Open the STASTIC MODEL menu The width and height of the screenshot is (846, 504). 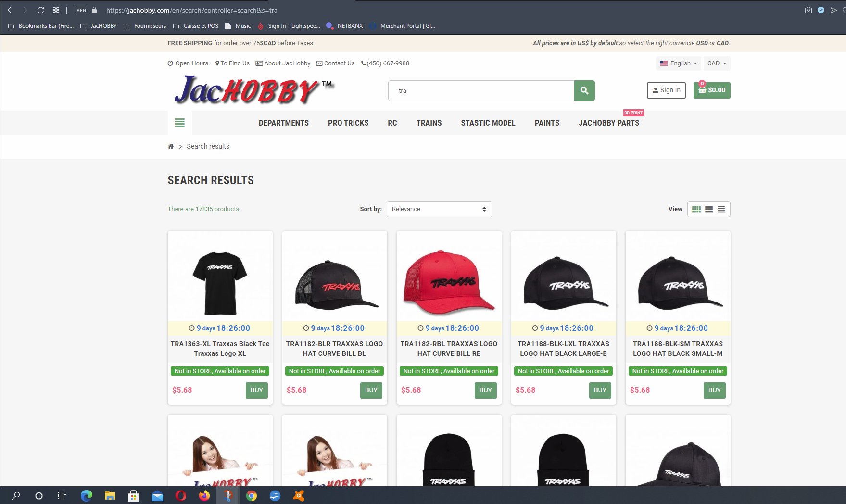tap(488, 123)
